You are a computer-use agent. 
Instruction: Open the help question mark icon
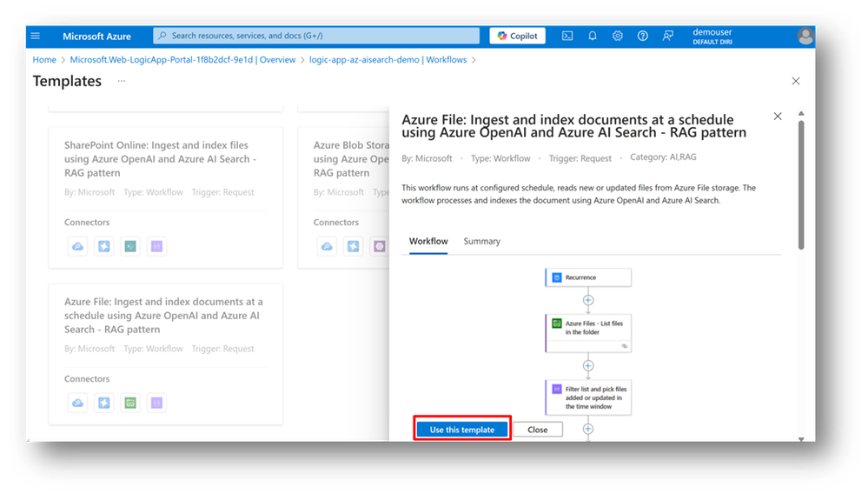(x=643, y=36)
